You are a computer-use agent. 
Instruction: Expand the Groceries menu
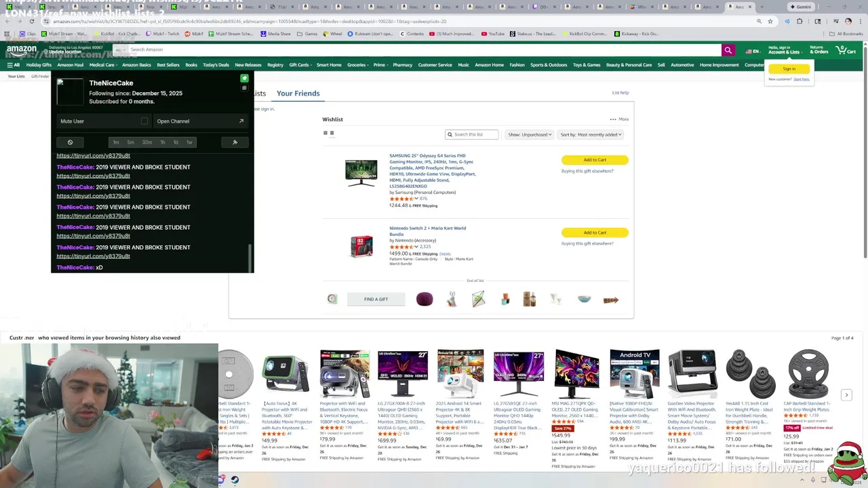click(x=358, y=65)
